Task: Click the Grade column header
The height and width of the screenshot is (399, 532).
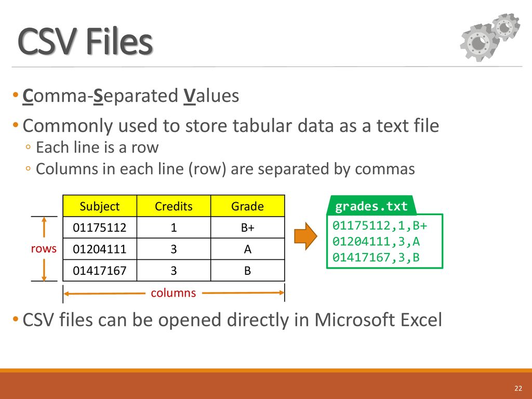Action: coord(248,206)
